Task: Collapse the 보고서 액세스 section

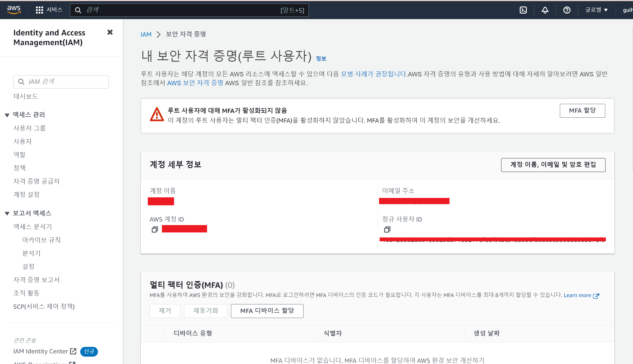Action: pyautogui.click(x=7, y=214)
